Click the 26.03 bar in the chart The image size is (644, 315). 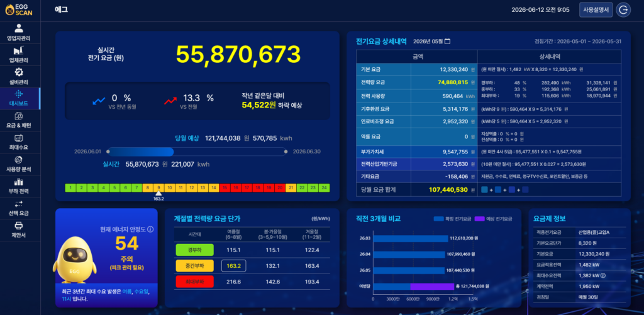pyautogui.click(x=411, y=239)
